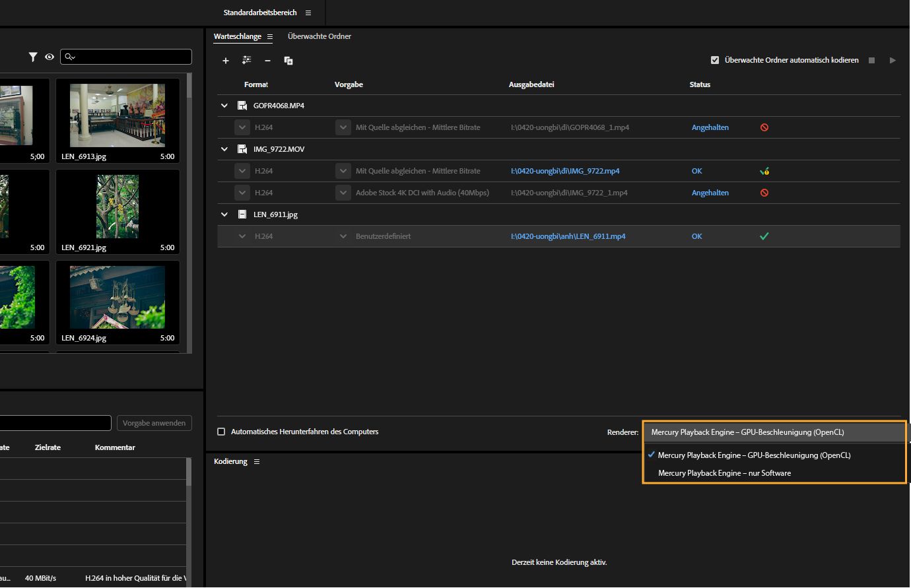911x588 pixels.
Task: Toggle the eye visibility icon in media browser
Action: point(50,57)
